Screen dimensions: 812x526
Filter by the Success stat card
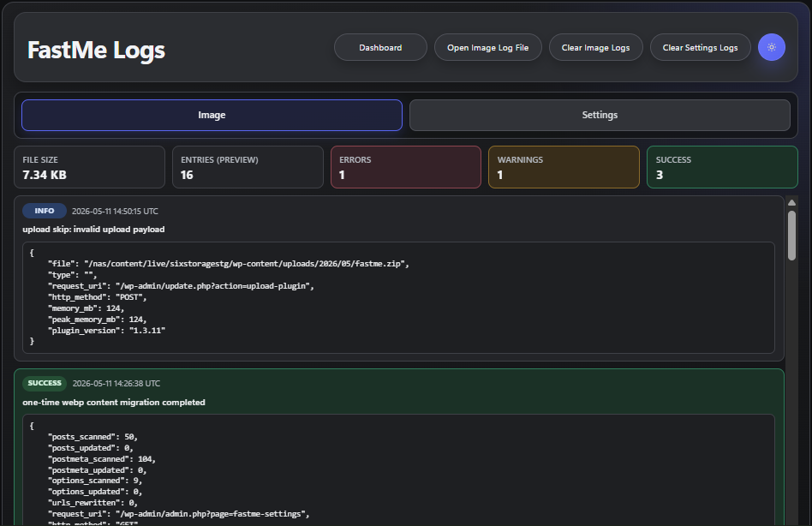tap(722, 167)
